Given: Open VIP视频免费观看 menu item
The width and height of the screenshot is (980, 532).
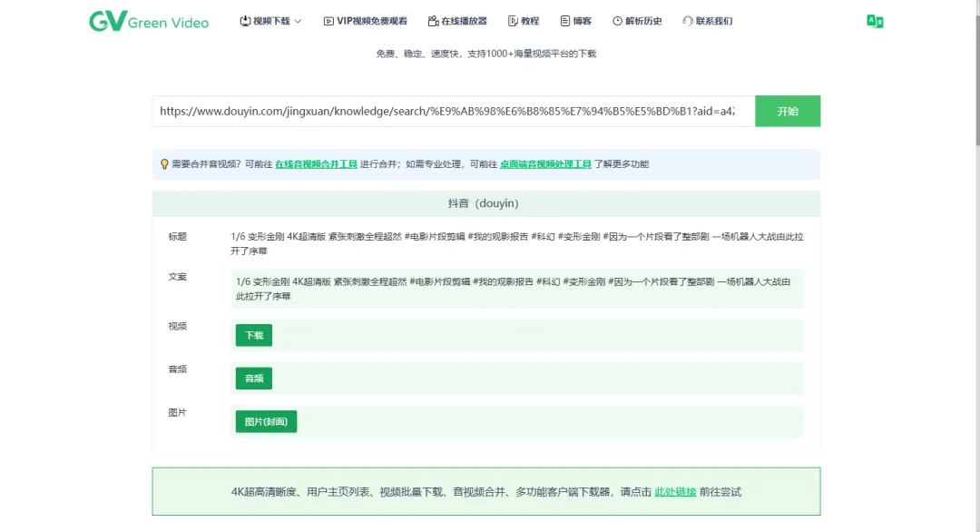Looking at the screenshot, I should pyautogui.click(x=365, y=21).
